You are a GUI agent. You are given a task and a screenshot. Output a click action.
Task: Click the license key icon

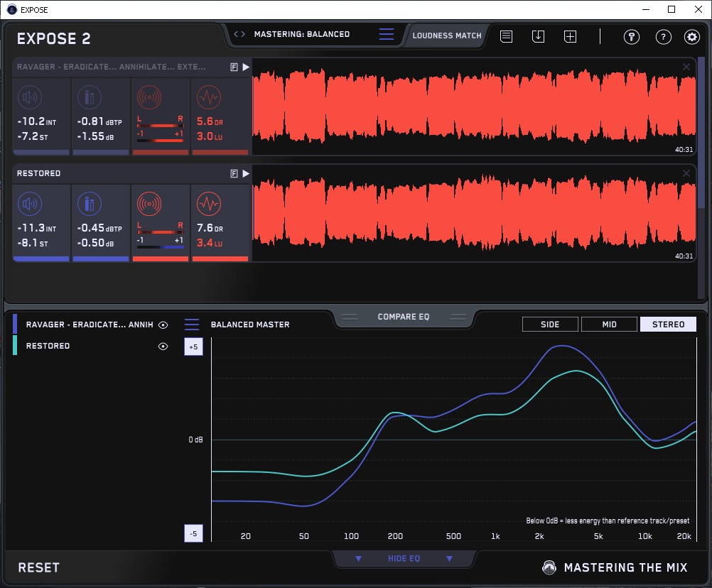pos(631,37)
